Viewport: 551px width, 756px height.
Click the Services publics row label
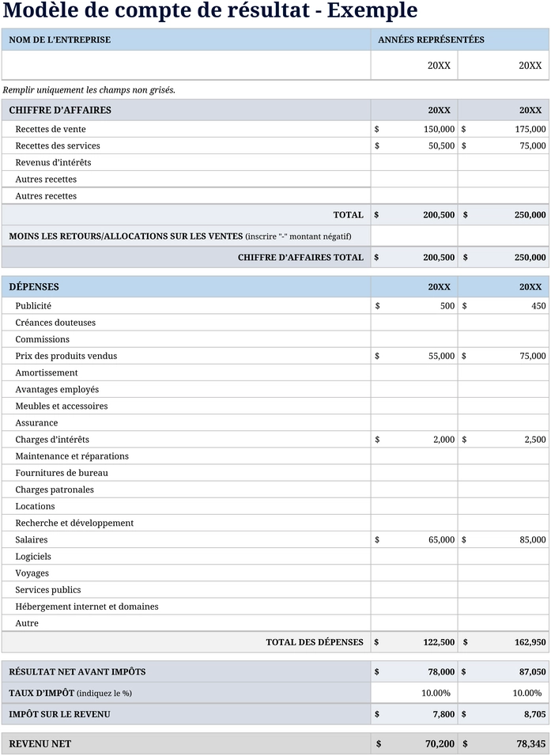coord(48,590)
